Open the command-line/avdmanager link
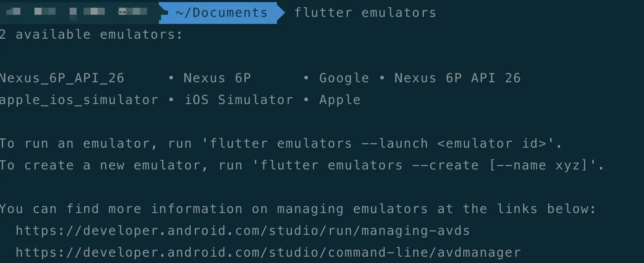Screen dimensions: 644x263 click(x=268, y=252)
